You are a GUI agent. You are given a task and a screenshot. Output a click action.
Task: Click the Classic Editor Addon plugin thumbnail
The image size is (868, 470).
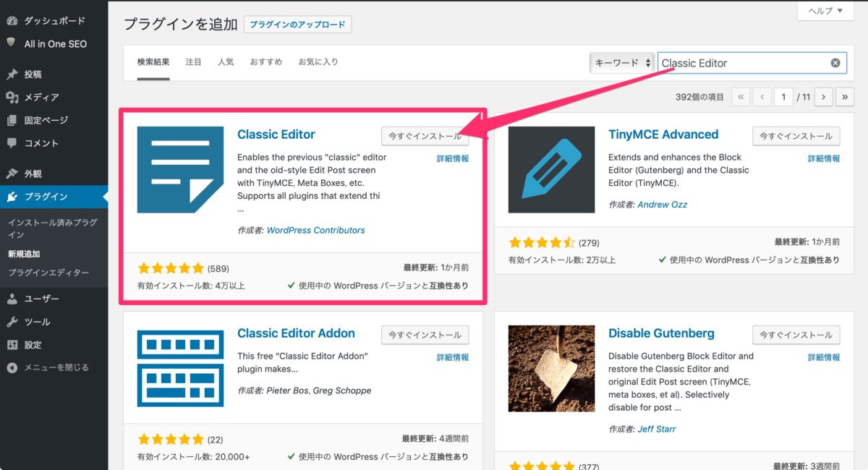(180, 369)
